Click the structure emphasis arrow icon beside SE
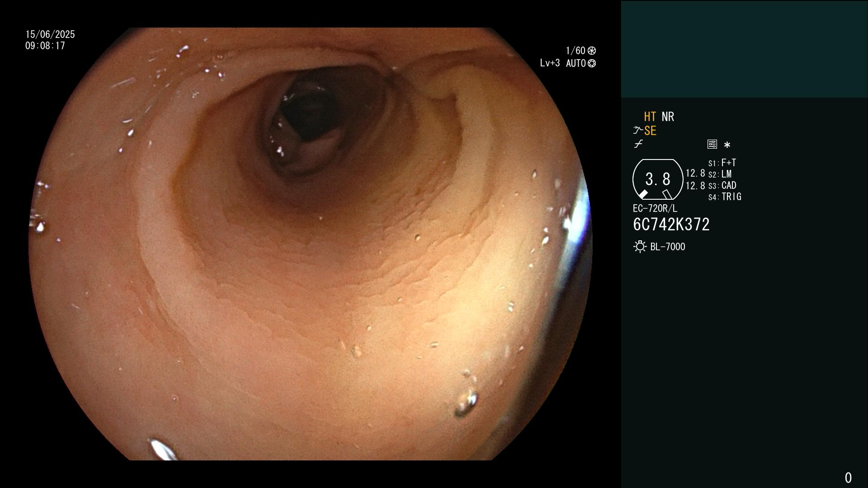 pyautogui.click(x=638, y=131)
